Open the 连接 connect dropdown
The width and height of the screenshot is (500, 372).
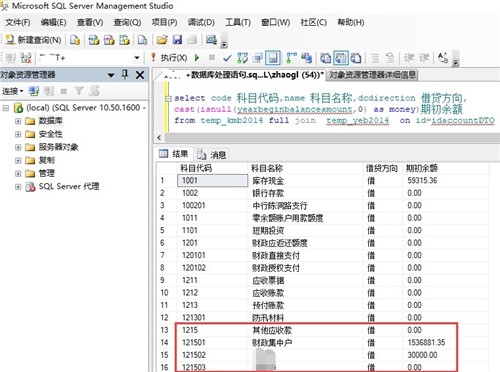point(12,91)
